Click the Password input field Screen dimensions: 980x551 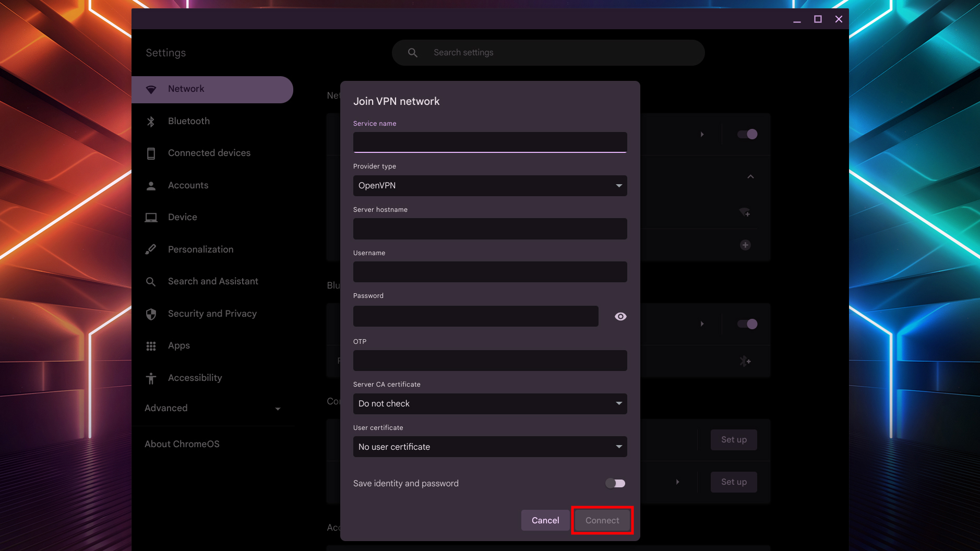click(x=476, y=316)
